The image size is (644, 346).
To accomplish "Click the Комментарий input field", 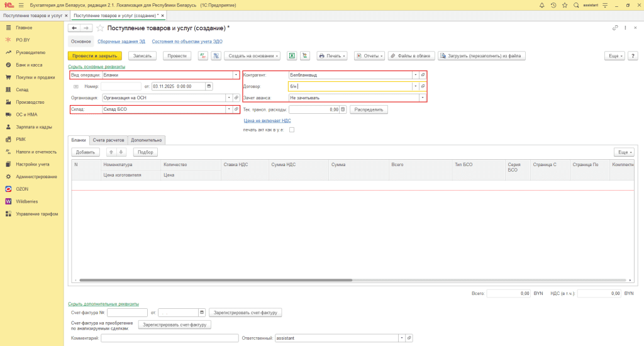I will 169,338.
